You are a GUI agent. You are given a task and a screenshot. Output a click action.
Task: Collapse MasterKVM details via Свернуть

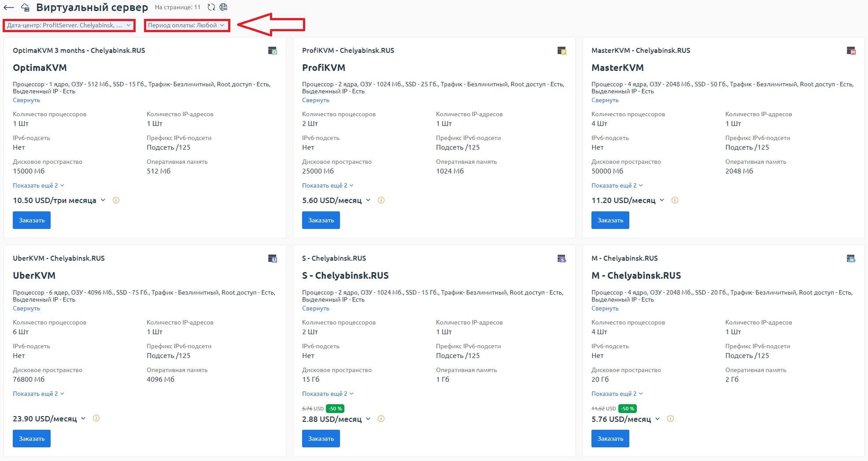[x=605, y=100]
